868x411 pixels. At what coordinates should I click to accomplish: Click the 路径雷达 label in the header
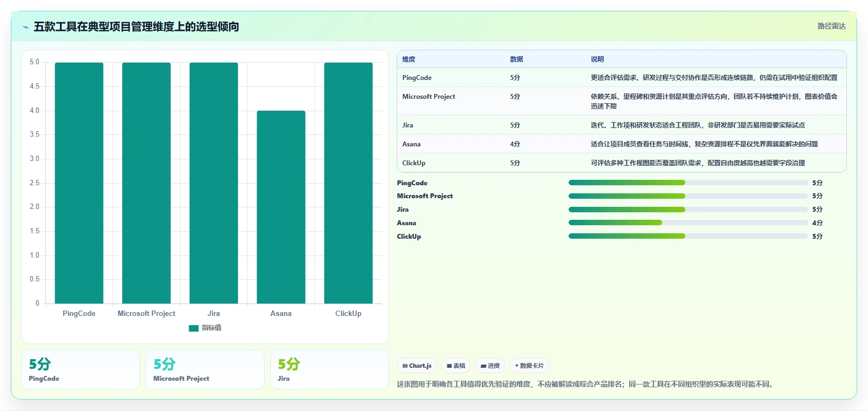831,26
